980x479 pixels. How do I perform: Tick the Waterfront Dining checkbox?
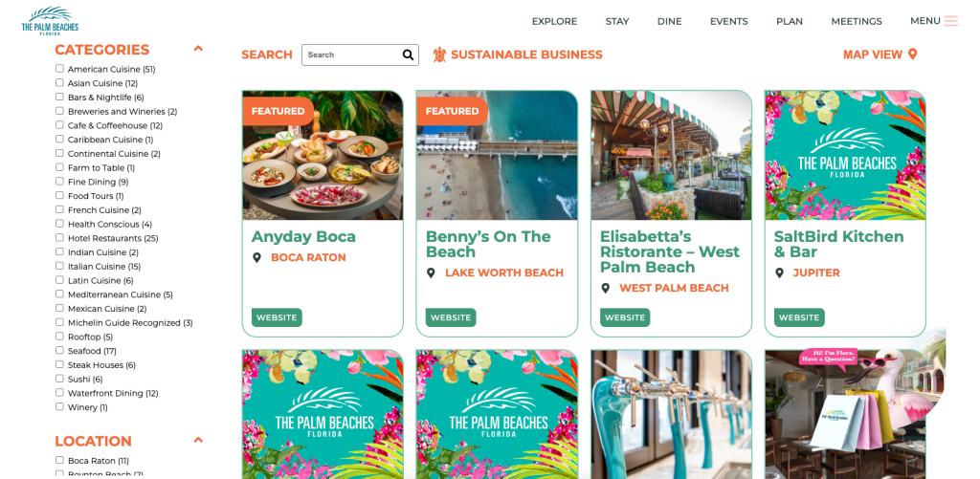59,393
